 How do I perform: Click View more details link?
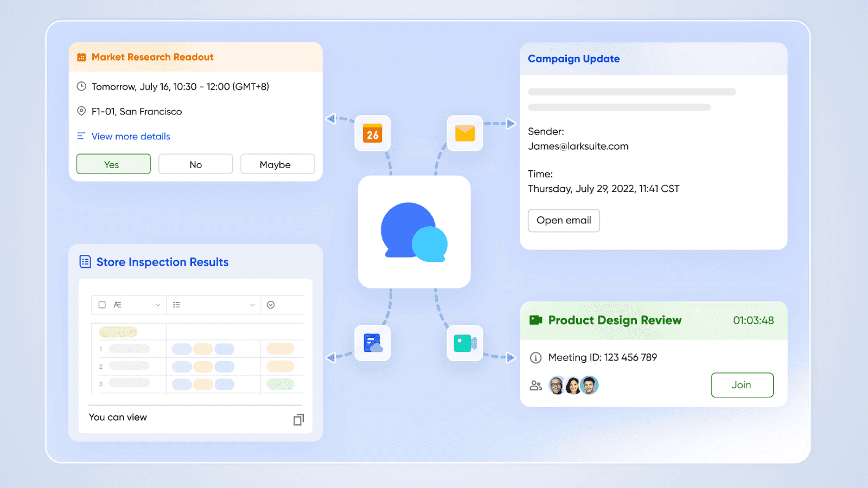130,136
